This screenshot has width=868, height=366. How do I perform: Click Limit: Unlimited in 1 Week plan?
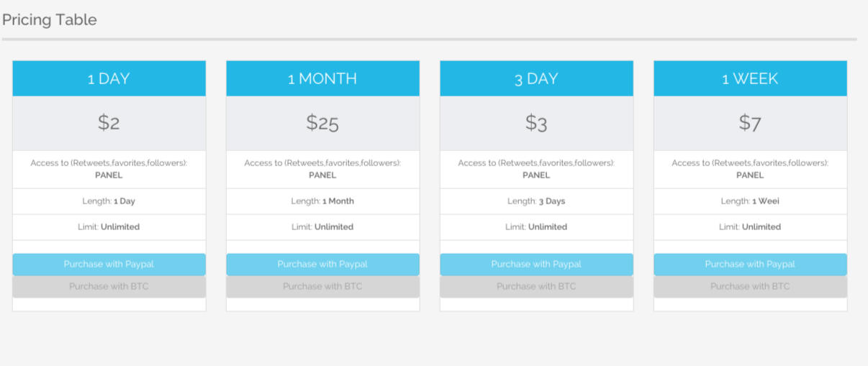click(750, 227)
